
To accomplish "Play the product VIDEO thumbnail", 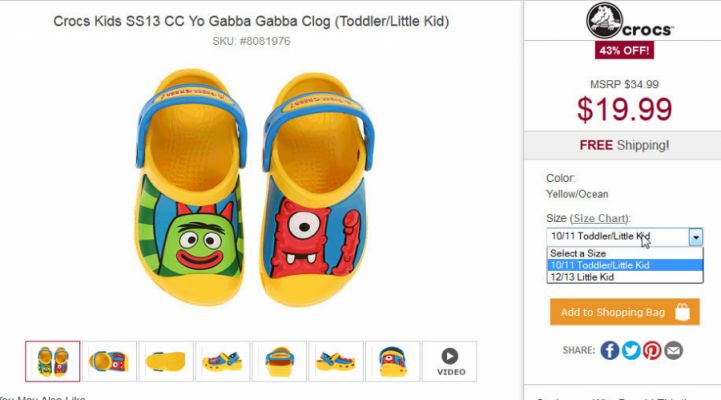I will (450, 361).
